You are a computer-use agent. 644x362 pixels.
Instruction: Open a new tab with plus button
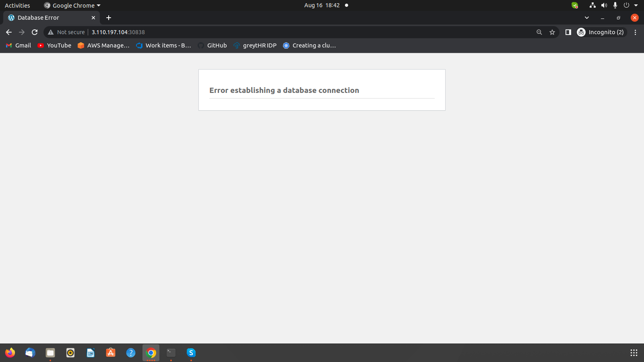click(109, 18)
